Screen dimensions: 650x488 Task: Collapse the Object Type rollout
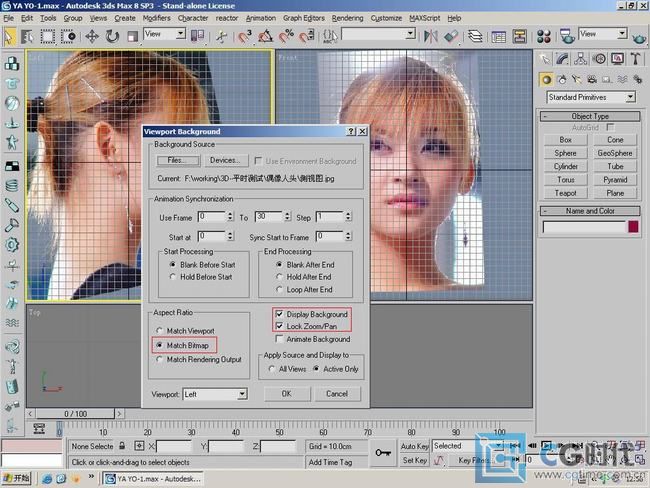590,117
